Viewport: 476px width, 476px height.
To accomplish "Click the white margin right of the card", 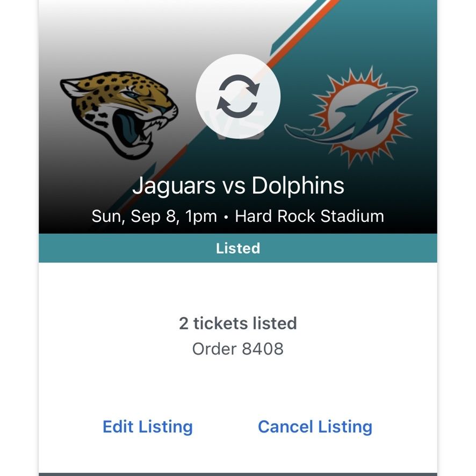I will click(x=457, y=238).
